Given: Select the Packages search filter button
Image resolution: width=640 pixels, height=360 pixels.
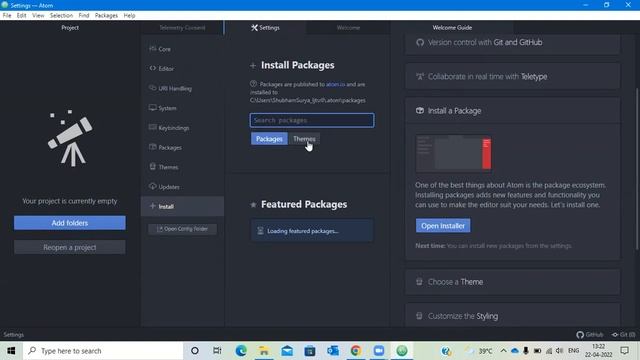Looking at the screenshot, I should (269, 139).
